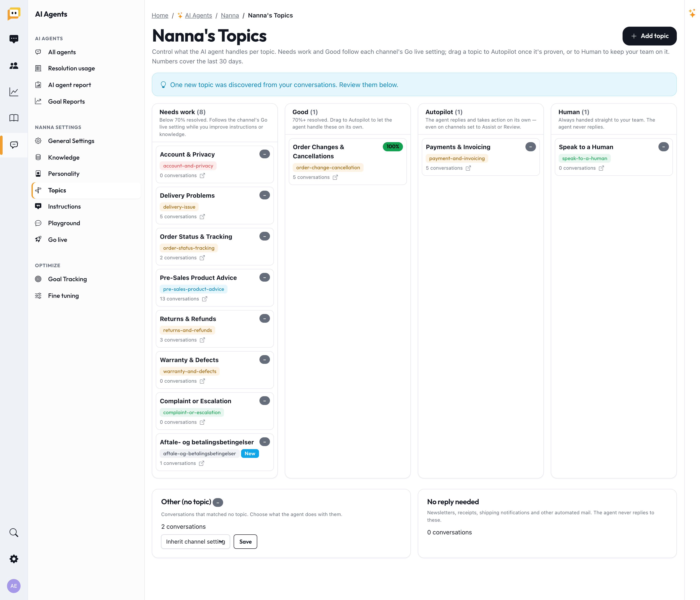Open the contacts people icon in left rail
Image resolution: width=700 pixels, height=600 pixels.
[14, 66]
